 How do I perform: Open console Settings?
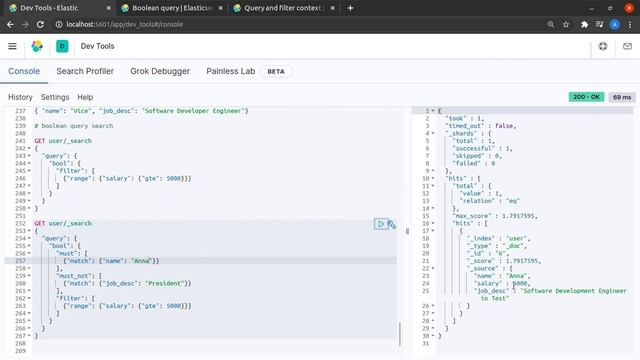click(x=55, y=97)
